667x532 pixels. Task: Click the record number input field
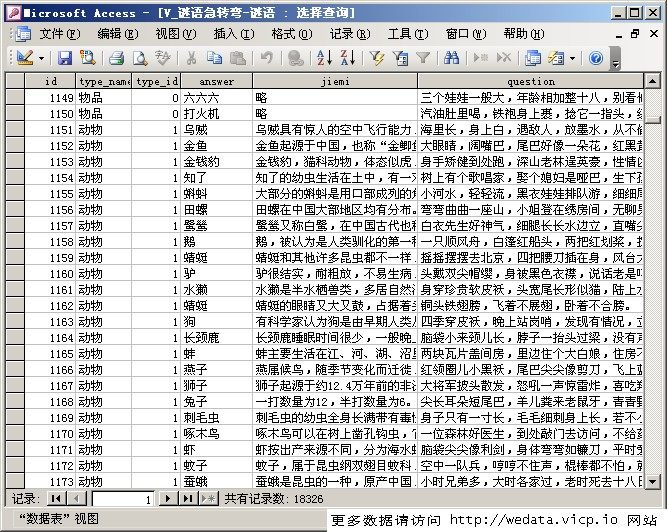click(x=123, y=499)
